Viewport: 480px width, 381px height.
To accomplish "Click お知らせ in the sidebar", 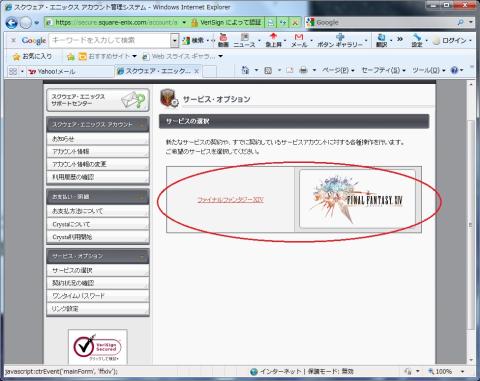I will 98,139.
